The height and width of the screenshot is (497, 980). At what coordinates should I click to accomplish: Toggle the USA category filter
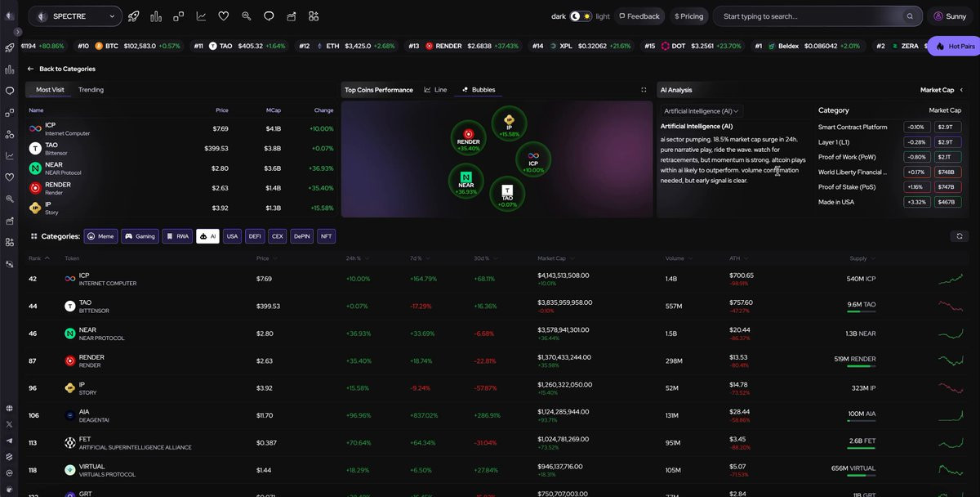click(232, 236)
